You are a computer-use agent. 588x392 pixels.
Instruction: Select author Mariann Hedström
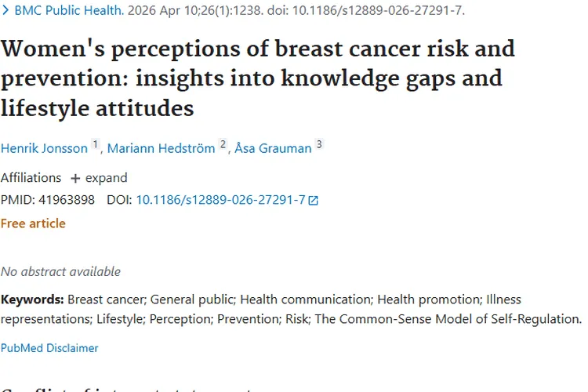point(161,148)
